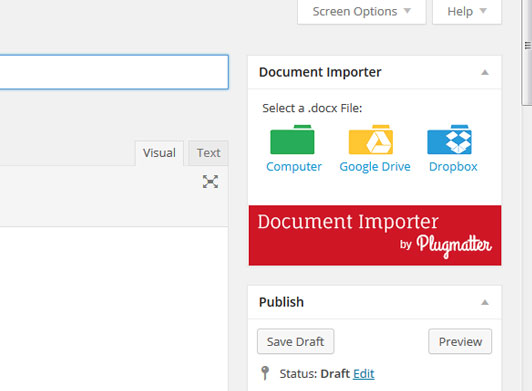
Task: Open the Computer link label
Action: 294,167
